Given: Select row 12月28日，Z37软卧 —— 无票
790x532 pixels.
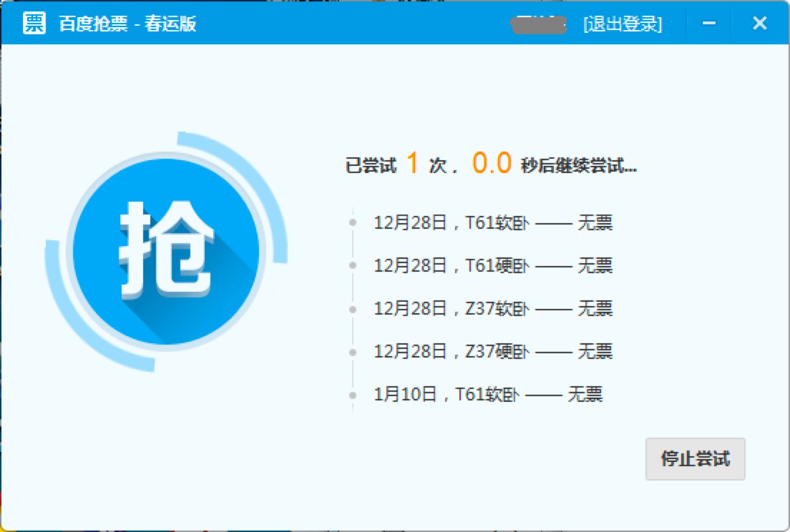Looking at the screenshot, I should [x=493, y=308].
